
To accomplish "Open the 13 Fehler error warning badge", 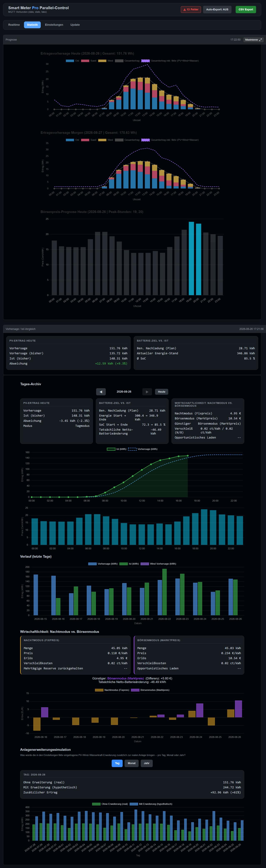I will pos(191,9).
